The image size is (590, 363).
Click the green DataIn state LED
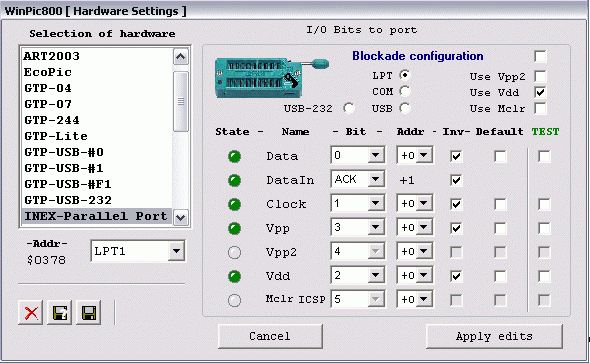tap(234, 181)
